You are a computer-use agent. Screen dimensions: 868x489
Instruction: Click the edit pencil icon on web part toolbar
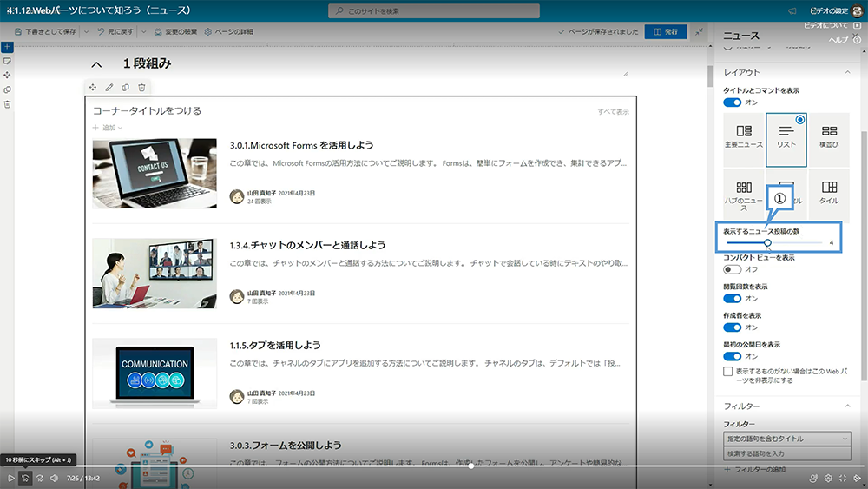(x=109, y=88)
